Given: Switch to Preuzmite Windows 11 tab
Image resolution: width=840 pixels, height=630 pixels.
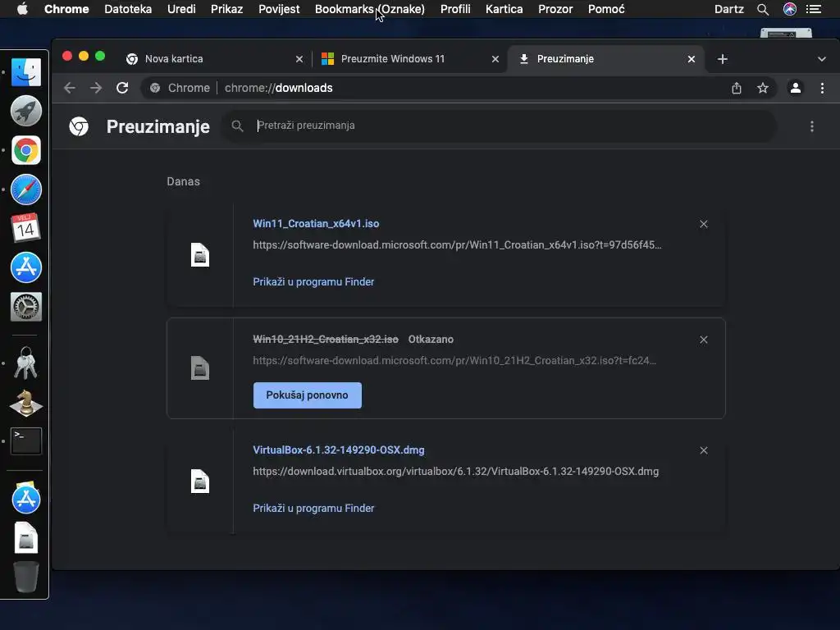Looking at the screenshot, I should 409,59.
